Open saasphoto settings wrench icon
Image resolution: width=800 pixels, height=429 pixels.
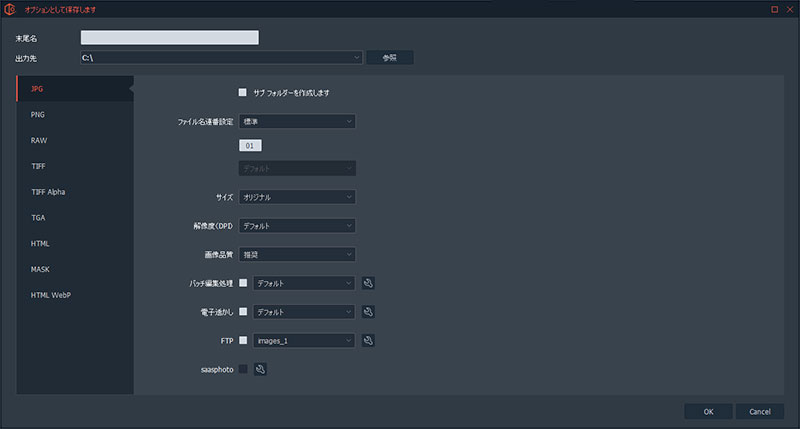point(261,369)
